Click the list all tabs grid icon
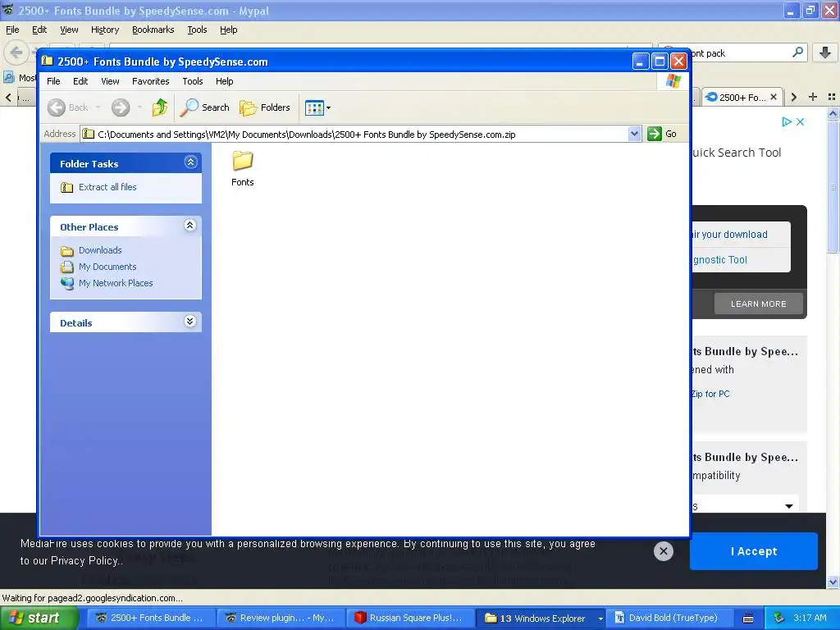 tap(832, 97)
